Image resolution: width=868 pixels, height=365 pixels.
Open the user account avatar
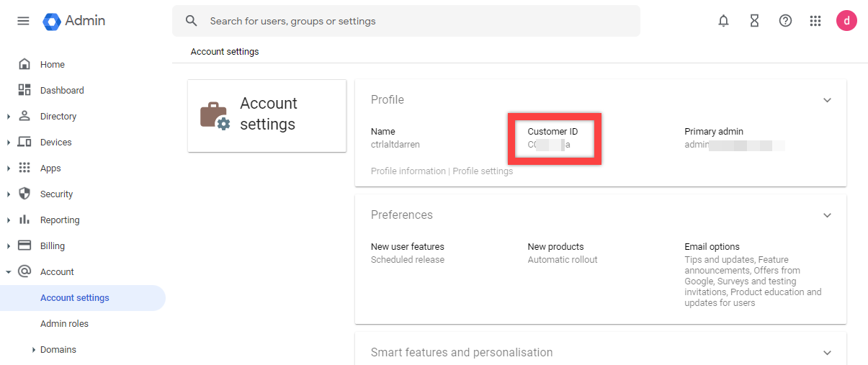pyautogui.click(x=846, y=21)
